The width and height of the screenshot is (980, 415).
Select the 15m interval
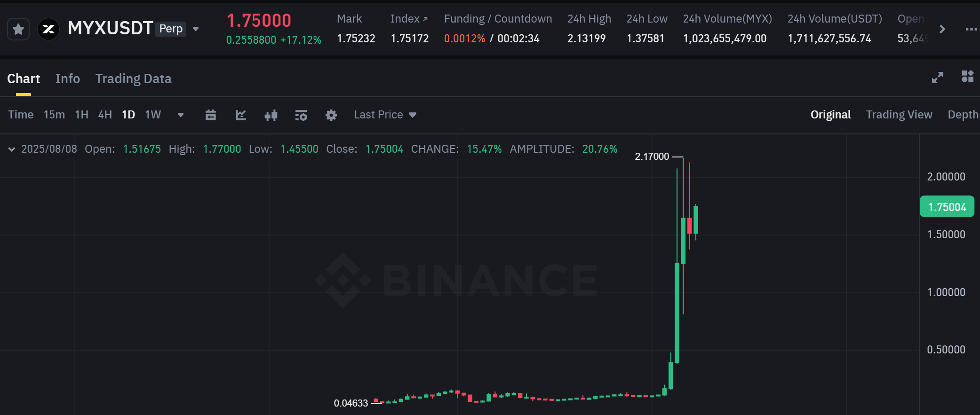pos(54,115)
